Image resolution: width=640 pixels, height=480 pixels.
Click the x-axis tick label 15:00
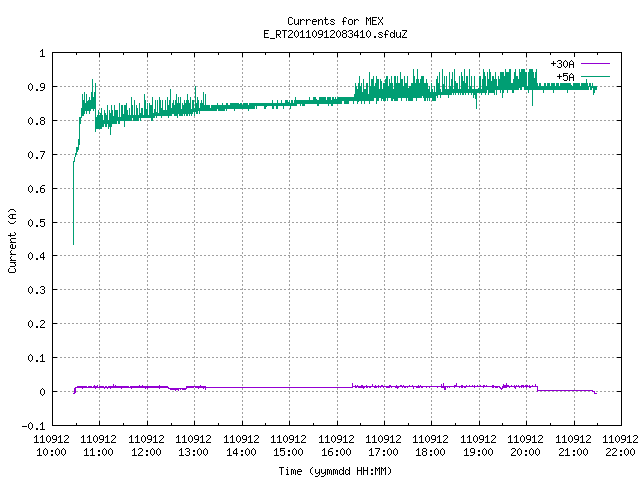pos(289,452)
